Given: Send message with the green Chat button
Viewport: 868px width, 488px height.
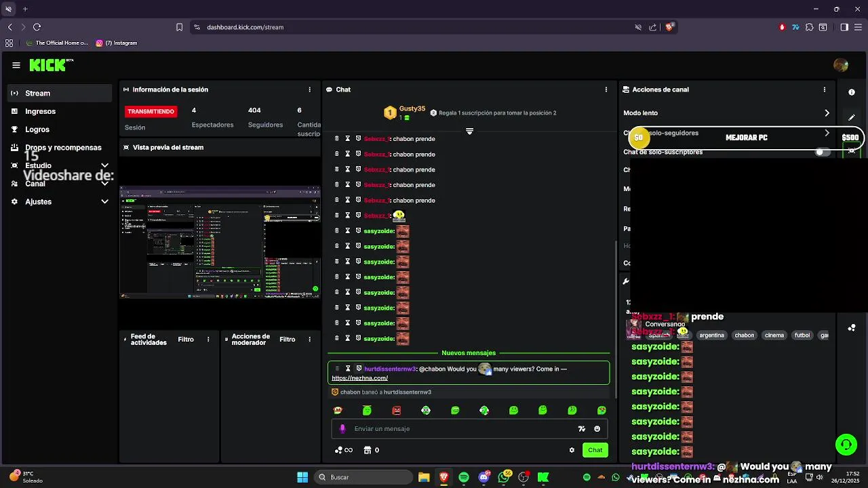Looking at the screenshot, I should (595, 450).
